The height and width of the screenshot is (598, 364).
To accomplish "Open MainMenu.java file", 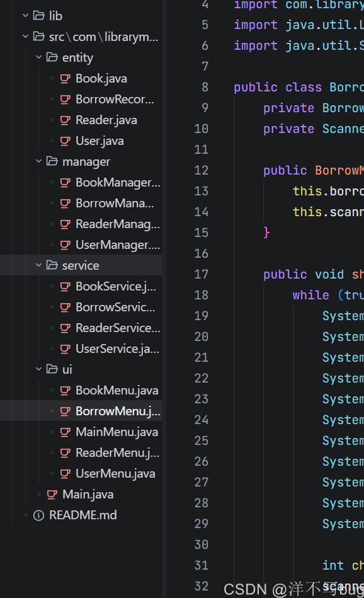I will [x=117, y=432].
